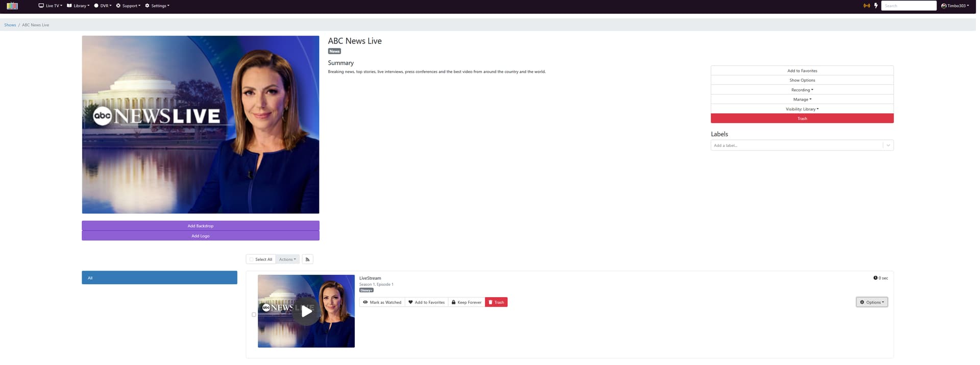Viewport: 980px width, 365px height.
Task: Open the Visibility: Library dropdown
Action: 802,109
